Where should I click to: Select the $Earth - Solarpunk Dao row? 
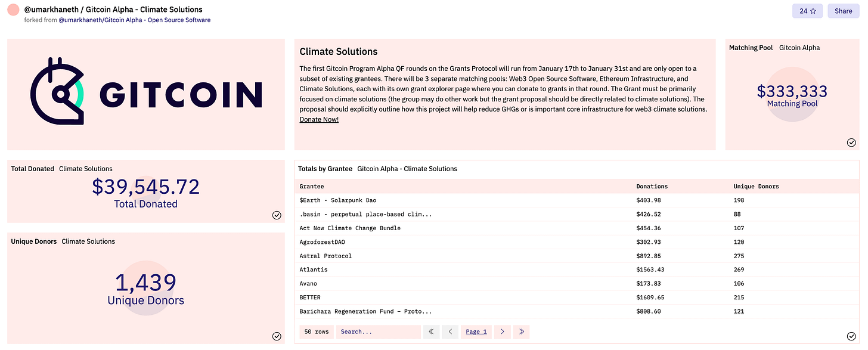[578, 200]
